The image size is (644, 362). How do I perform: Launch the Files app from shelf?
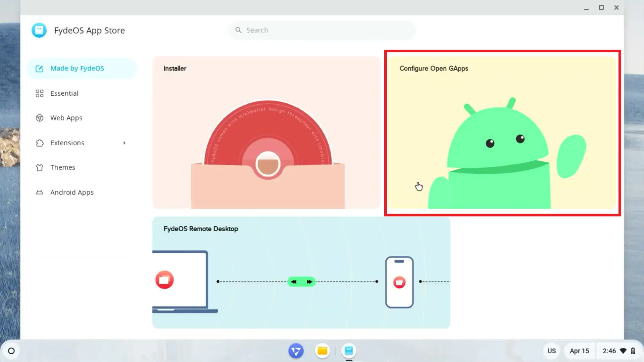click(x=322, y=351)
